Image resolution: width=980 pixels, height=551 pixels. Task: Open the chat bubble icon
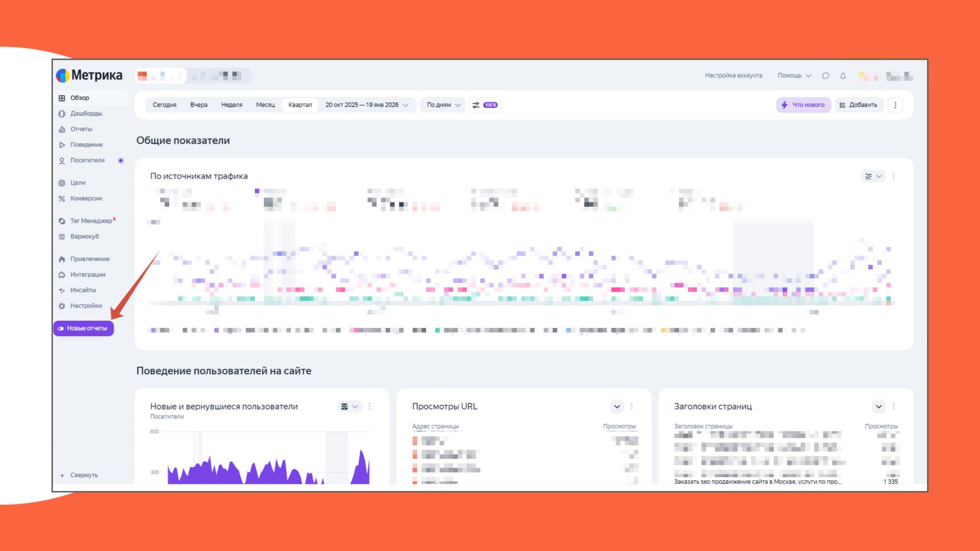[825, 76]
